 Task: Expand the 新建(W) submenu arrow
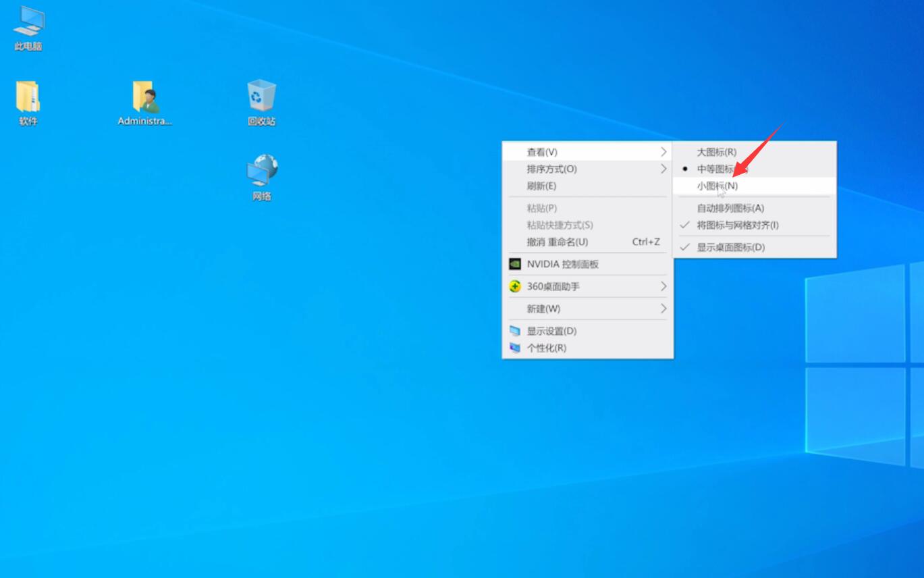[x=663, y=309]
